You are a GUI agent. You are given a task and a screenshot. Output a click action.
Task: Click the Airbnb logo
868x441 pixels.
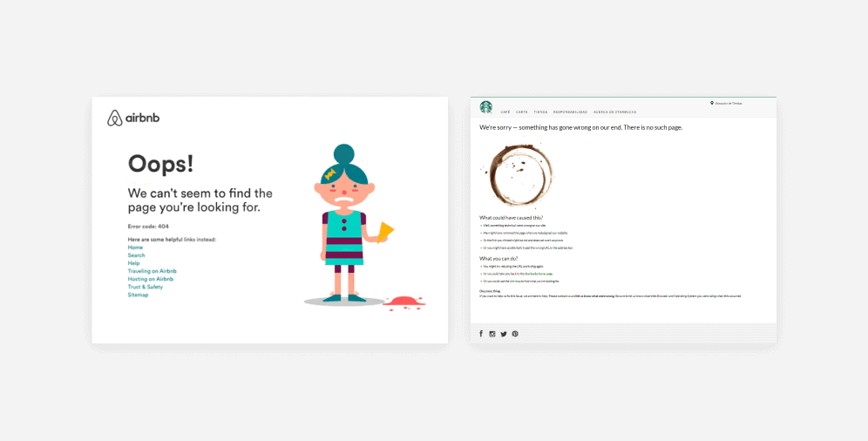pyautogui.click(x=133, y=118)
